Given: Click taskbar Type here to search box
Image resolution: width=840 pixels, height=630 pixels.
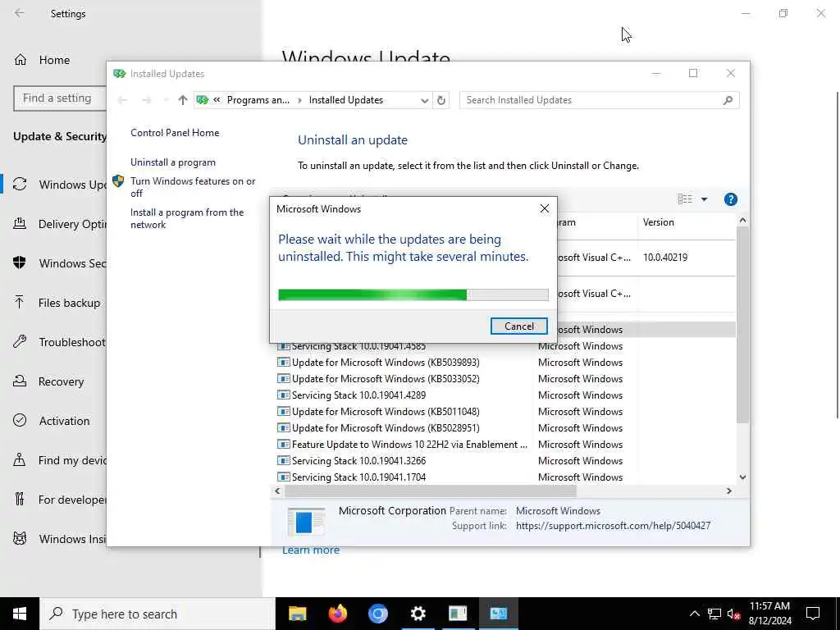Looking at the screenshot, I should (157, 614).
